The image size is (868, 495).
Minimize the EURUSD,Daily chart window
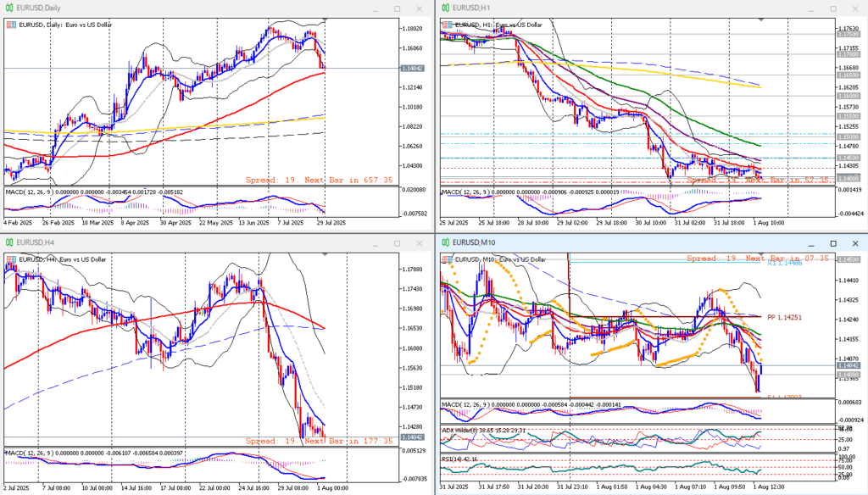point(376,8)
